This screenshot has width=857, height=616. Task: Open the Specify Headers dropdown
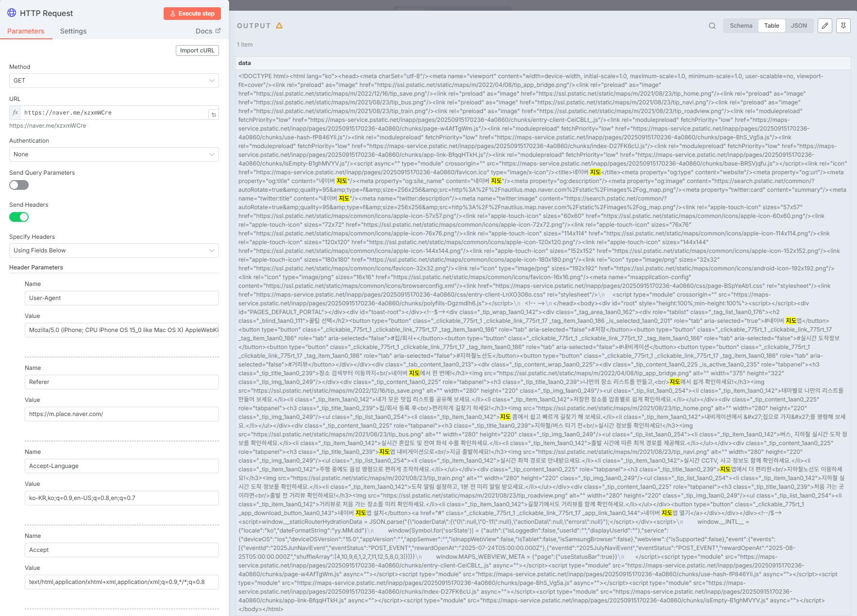coord(114,250)
